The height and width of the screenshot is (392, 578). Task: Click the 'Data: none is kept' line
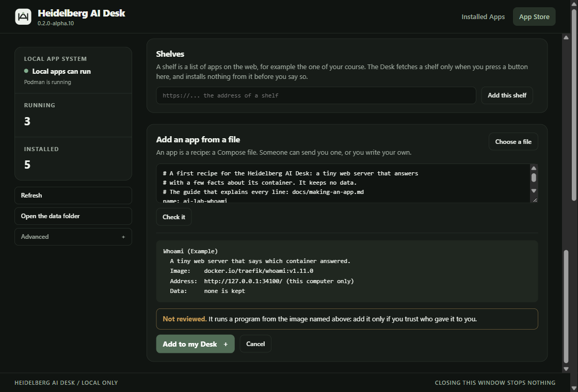point(207,291)
